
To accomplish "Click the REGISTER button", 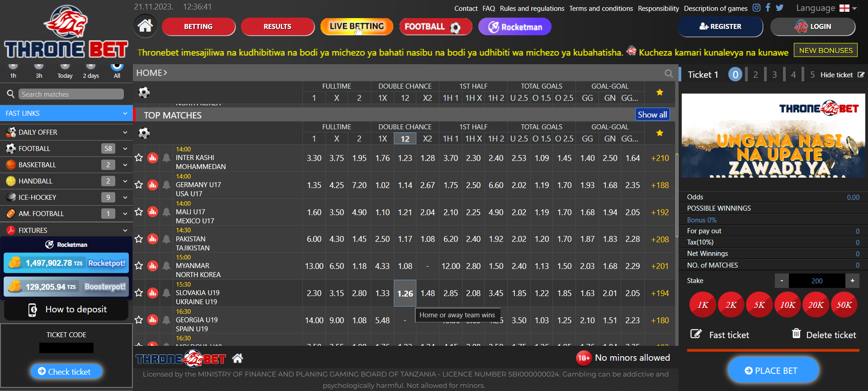I will 720,27.
